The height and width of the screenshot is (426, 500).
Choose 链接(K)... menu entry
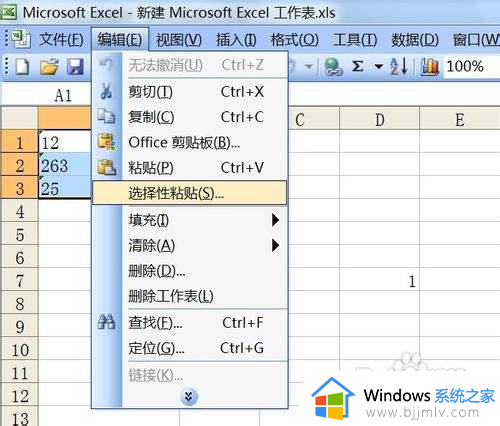click(x=189, y=376)
